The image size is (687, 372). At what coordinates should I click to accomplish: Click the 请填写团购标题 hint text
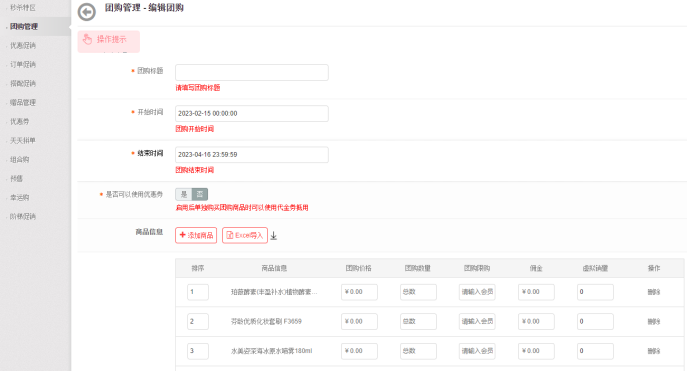click(198, 88)
